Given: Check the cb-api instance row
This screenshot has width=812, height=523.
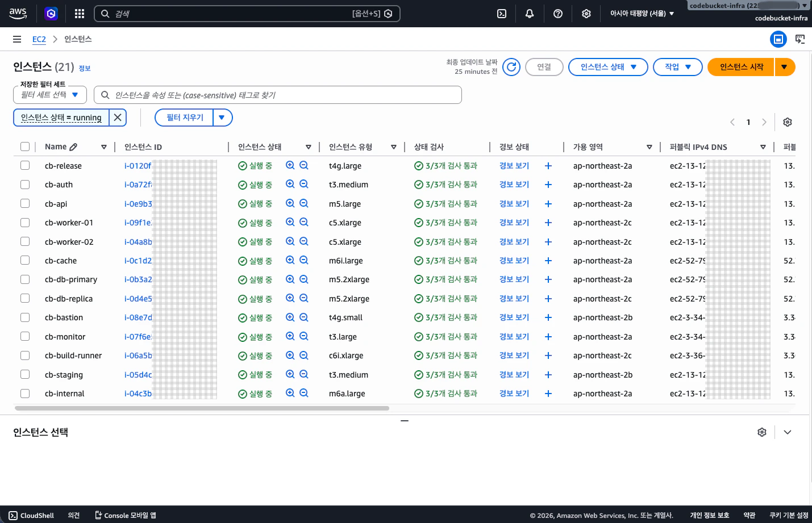Looking at the screenshot, I should point(25,203).
